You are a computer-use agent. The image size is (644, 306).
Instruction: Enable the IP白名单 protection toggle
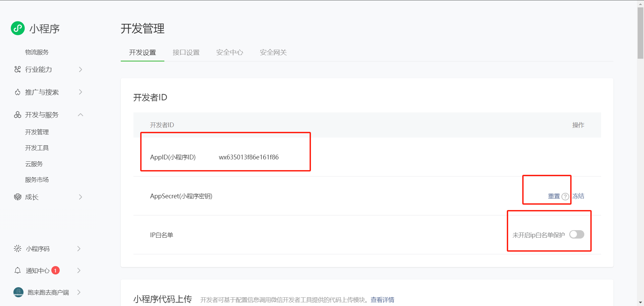[x=577, y=235]
